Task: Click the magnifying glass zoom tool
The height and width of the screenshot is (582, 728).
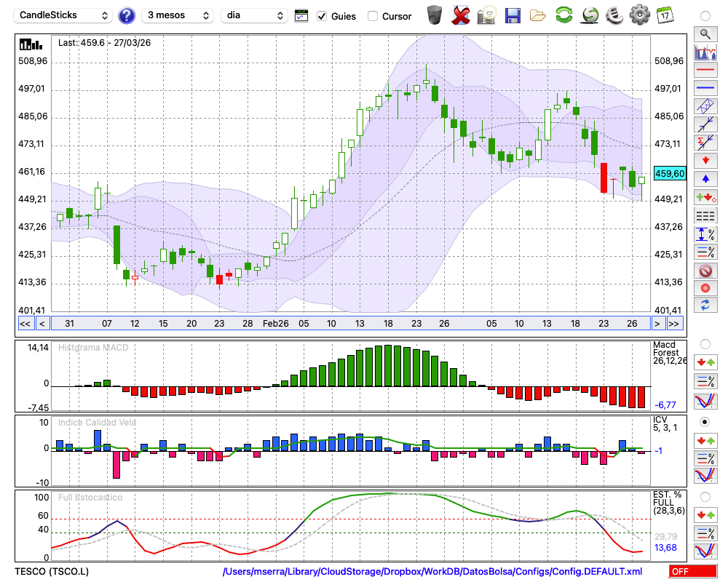Action: click(x=705, y=33)
